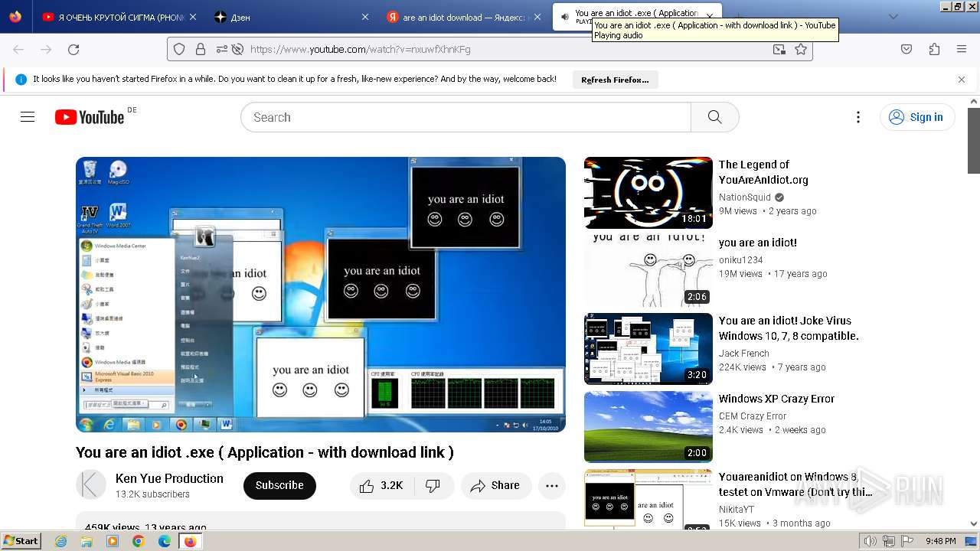Launch Microsoft Edge from taskbar
The width and height of the screenshot is (980, 551).
165,541
